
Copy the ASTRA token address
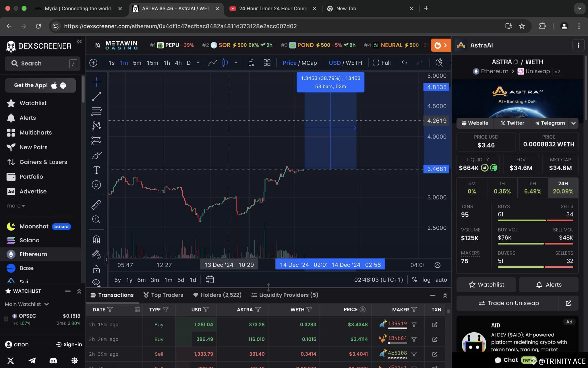(x=516, y=62)
